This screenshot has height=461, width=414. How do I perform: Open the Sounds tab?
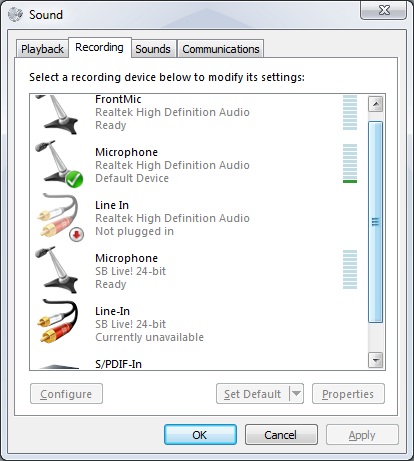coord(153,49)
